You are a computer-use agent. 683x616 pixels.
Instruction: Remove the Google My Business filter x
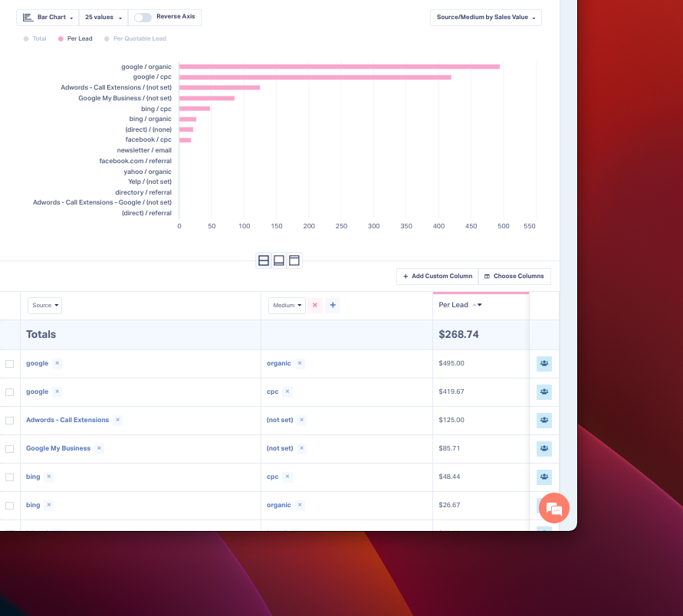pyautogui.click(x=100, y=448)
